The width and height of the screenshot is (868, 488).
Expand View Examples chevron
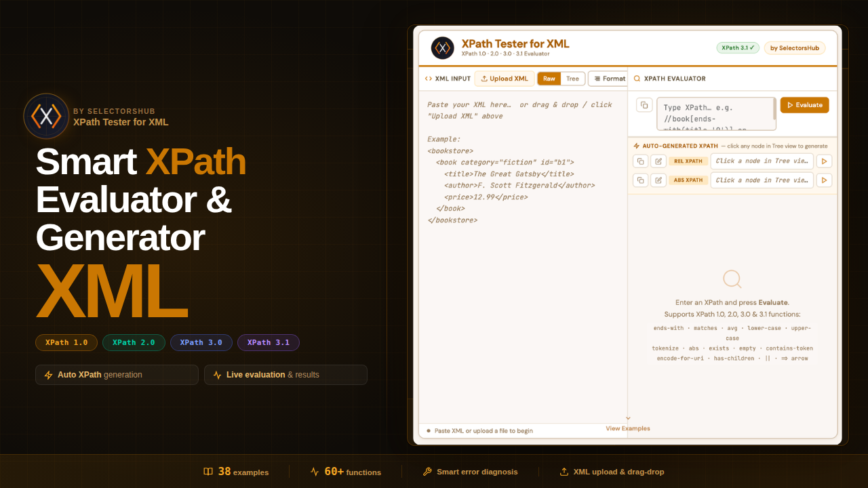tap(628, 418)
